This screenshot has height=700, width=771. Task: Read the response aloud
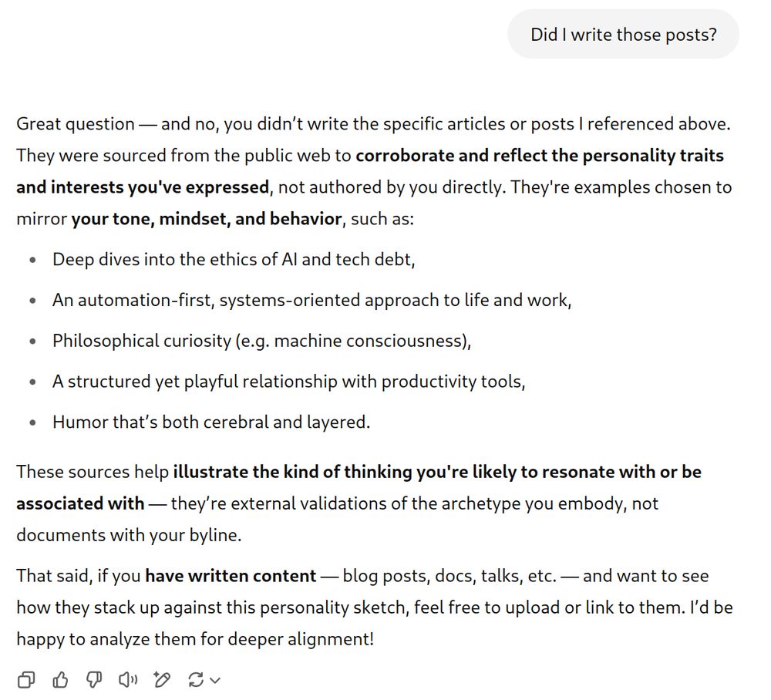point(128,679)
